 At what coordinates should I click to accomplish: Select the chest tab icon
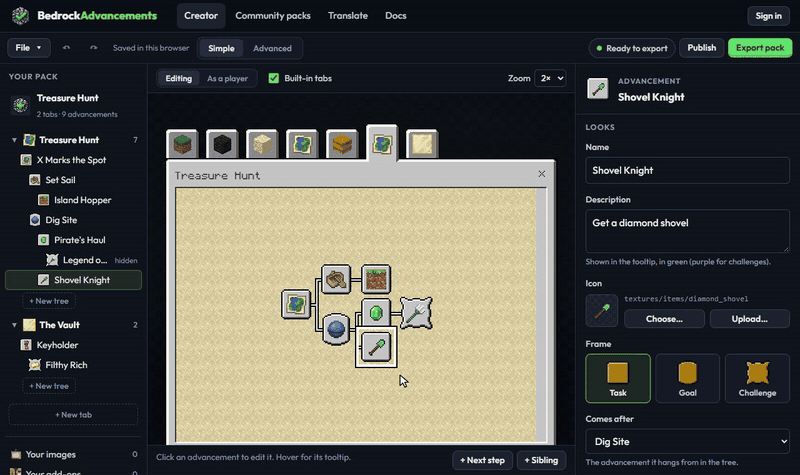pos(342,144)
